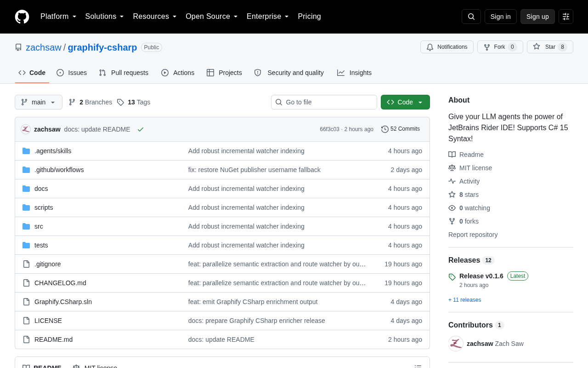The width and height of the screenshot is (588, 368).
Task: Switch to the Actions tab
Action: (178, 73)
